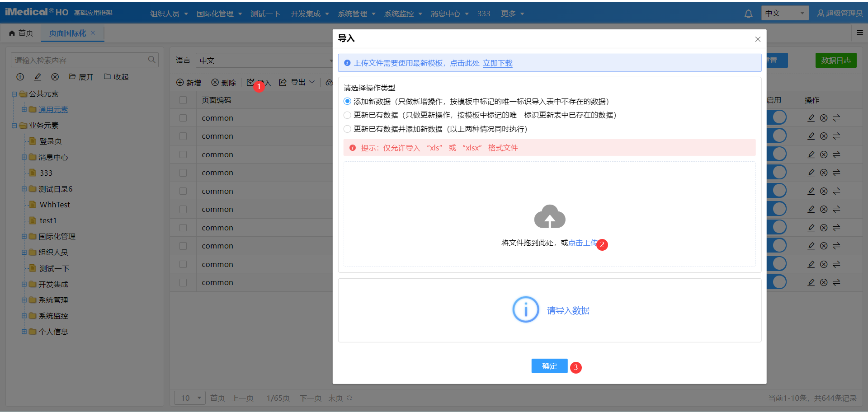Tick the checkbox in the first common row
Screen dimensions: 868x412
pos(183,118)
